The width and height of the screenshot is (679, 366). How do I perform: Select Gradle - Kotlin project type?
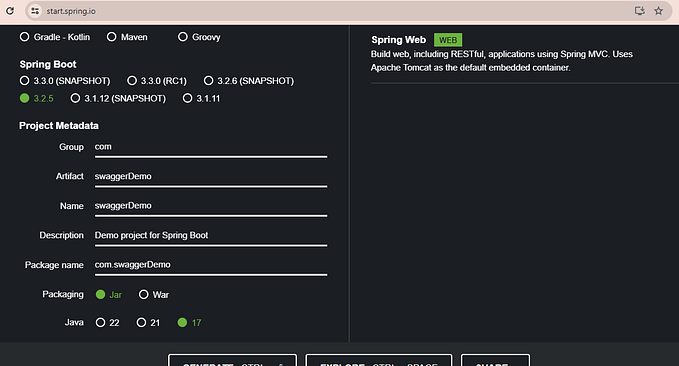tap(55, 37)
